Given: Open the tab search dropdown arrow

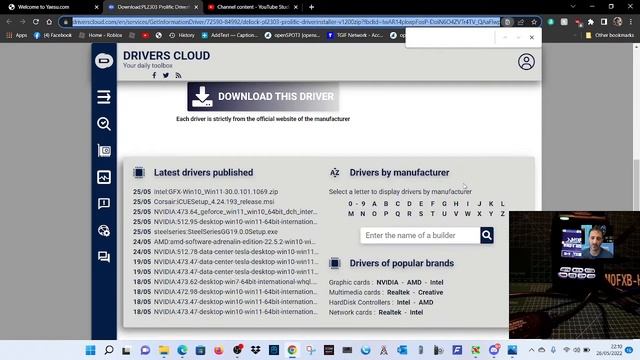Looking at the screenshot, I should tap(573, 7).
